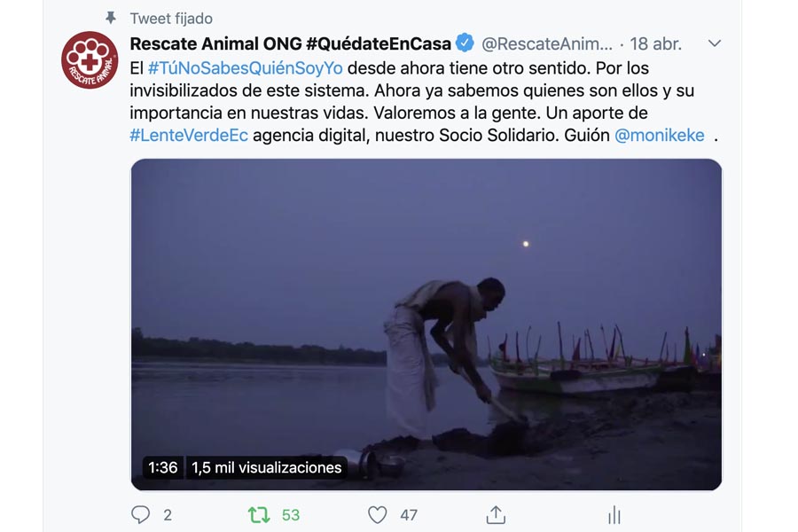View tweet analytics bar chart icon
798x532 pixels.
coord(614,515)
